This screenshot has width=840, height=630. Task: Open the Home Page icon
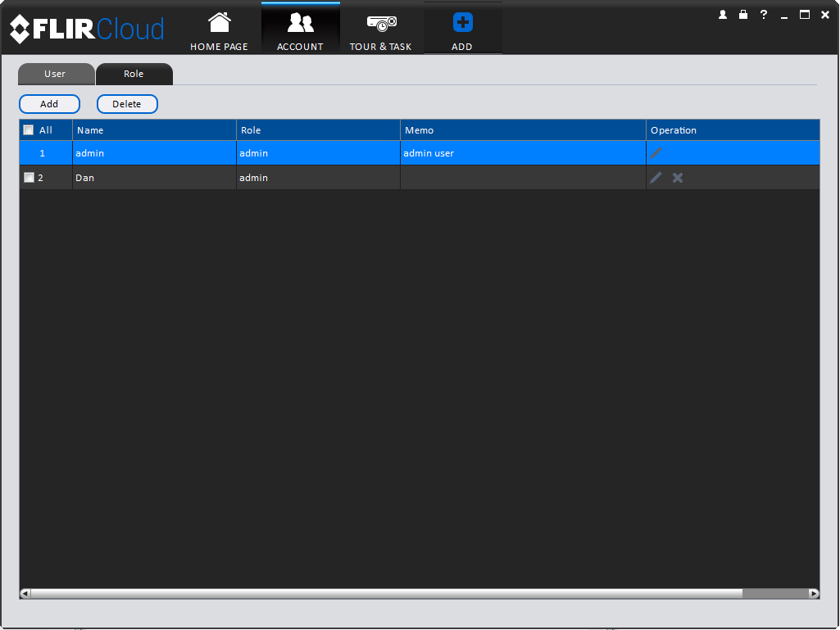tap(219, 23)
